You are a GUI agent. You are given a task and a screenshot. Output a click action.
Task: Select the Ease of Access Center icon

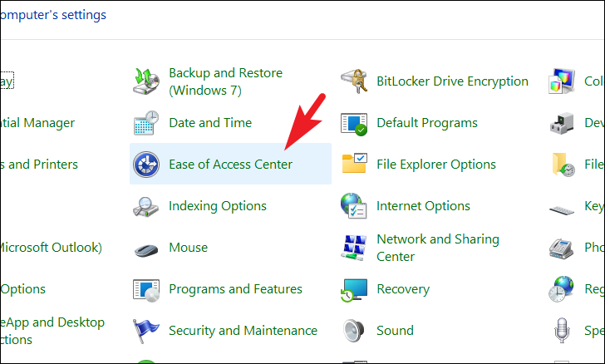(x=146, y=165)
